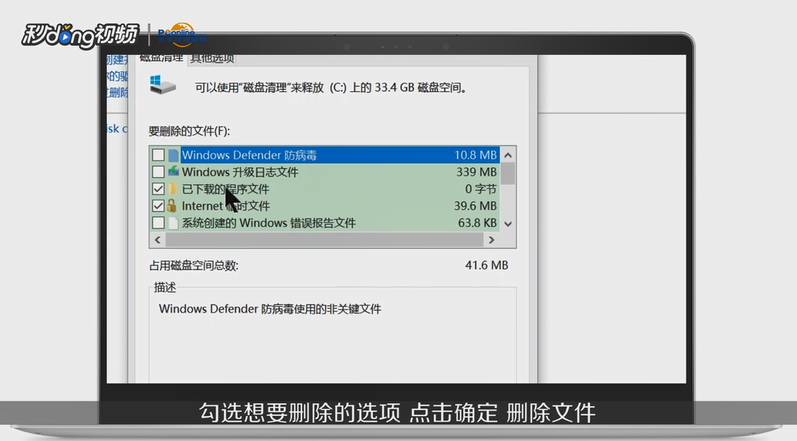797x441 pixels.
Task: Click the vertical scrollbar thumb
Action: 508,174
